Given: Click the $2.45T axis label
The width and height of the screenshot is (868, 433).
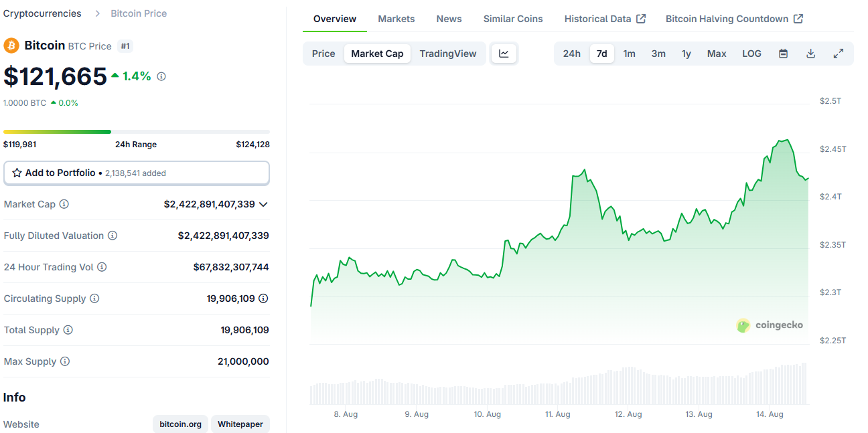Looking at the screenshot, I should coord(833,149).
